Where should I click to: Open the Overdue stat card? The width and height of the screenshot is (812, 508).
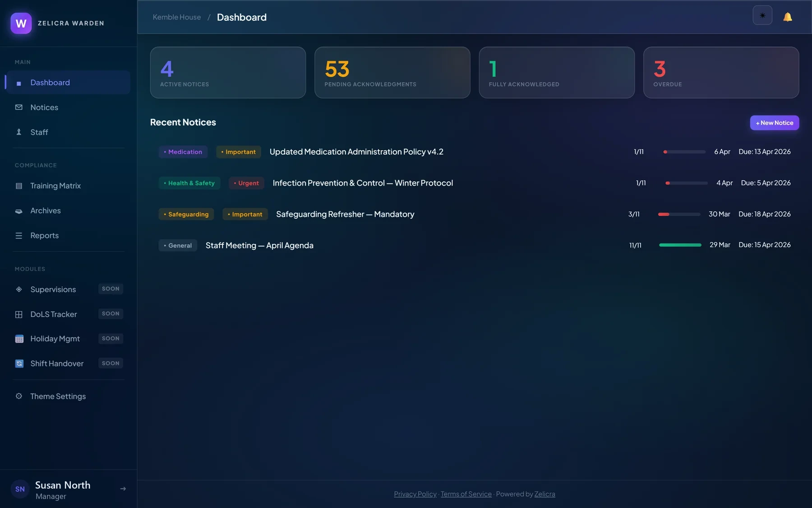(x=721, y=72)
